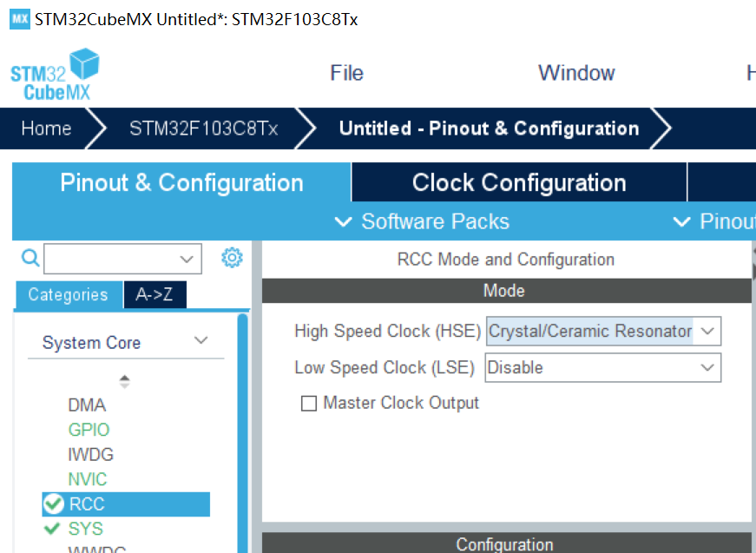Click the Mode section header
Image resolution: width=756 pixels, height=553 pixels.
point(506,291)
